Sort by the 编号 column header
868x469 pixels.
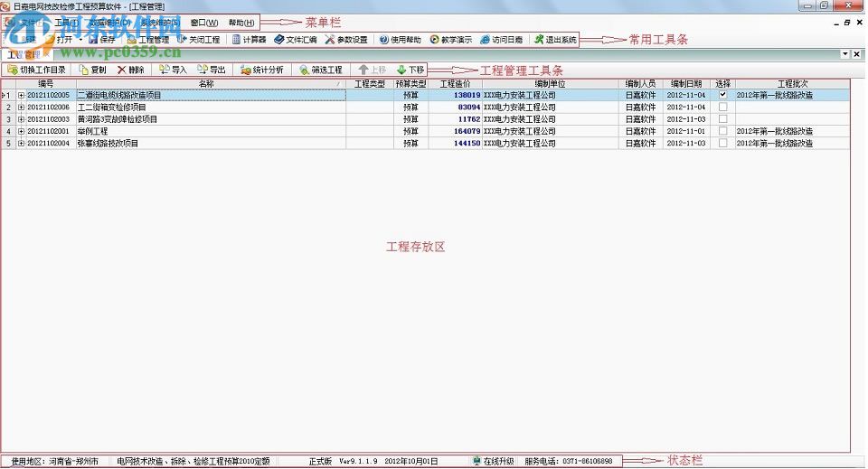pos(46,83)
